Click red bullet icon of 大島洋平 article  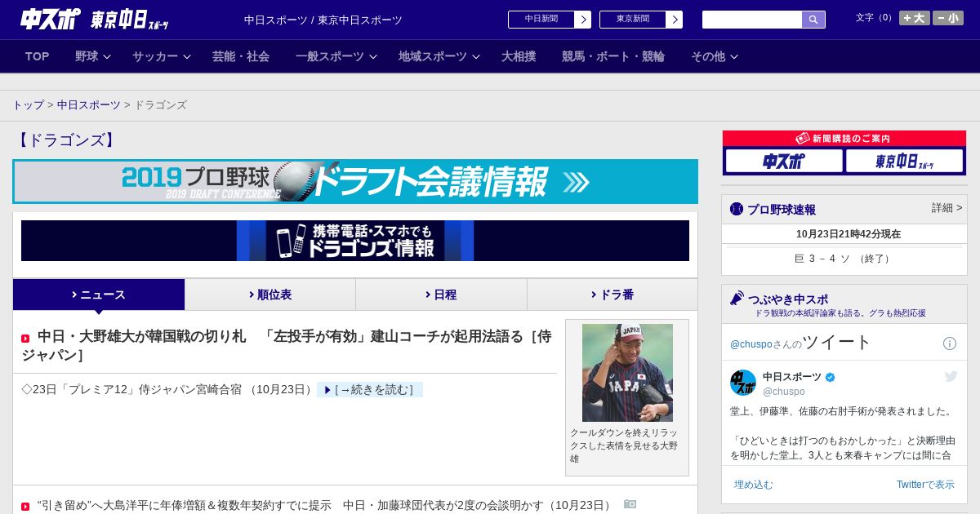(25, 506)
